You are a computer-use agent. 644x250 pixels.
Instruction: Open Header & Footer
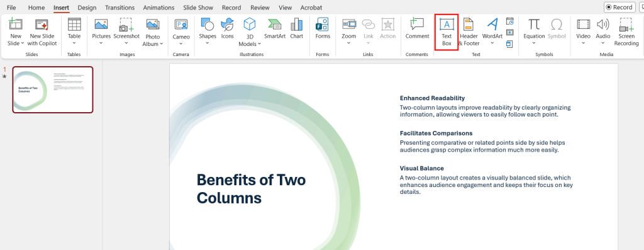click(x=469, y=32)
